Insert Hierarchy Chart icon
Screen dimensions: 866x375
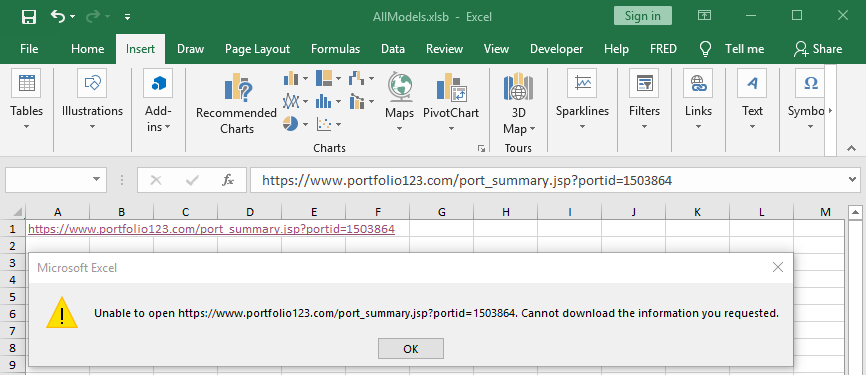(324, 78)
